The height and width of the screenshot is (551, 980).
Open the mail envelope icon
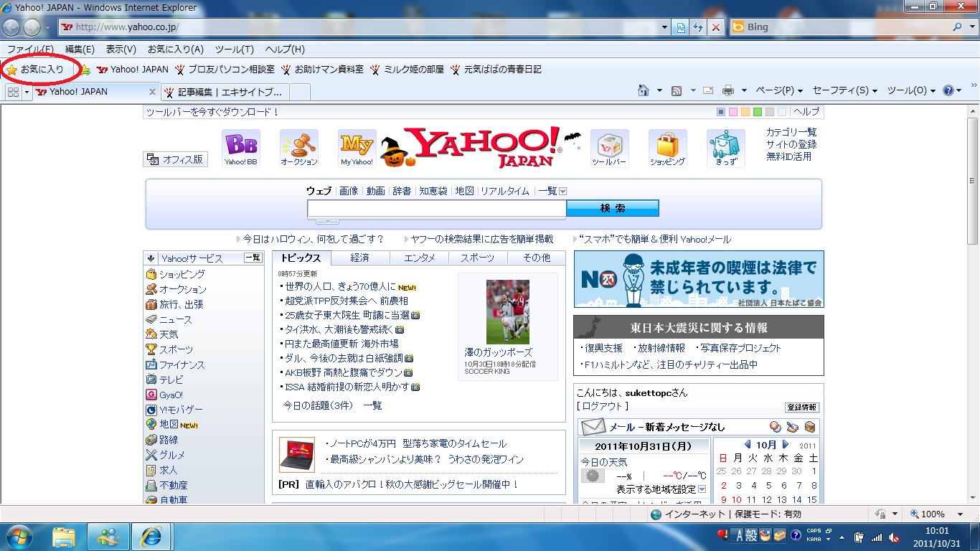593,427
